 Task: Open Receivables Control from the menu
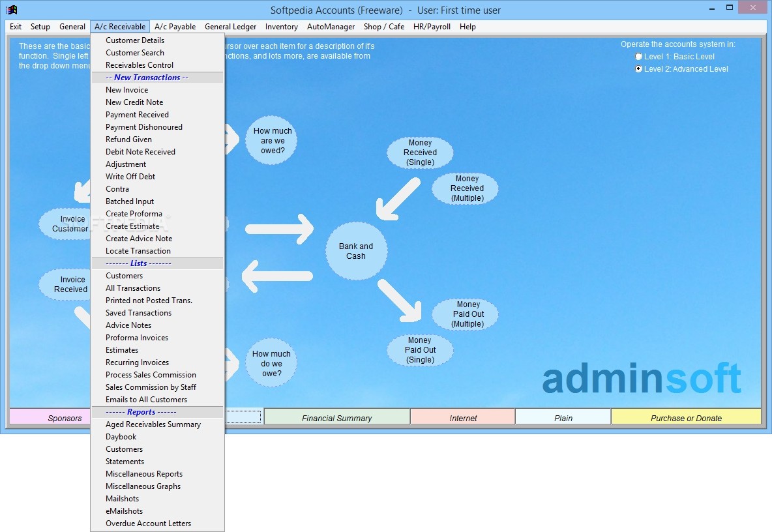[x=158, y=65]
